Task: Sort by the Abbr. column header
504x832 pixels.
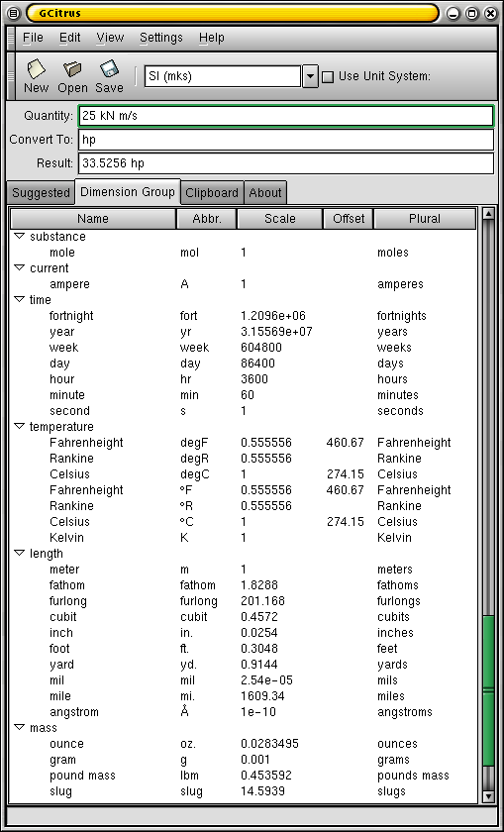Action: pos(206,219)
